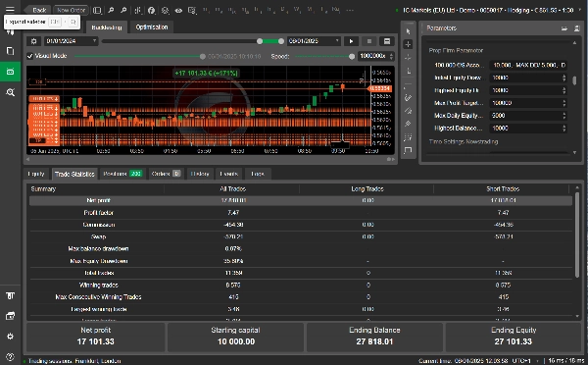Stop the backtest with stop button
This screenshot has height=365, width=588.
(x=369, y=41)
